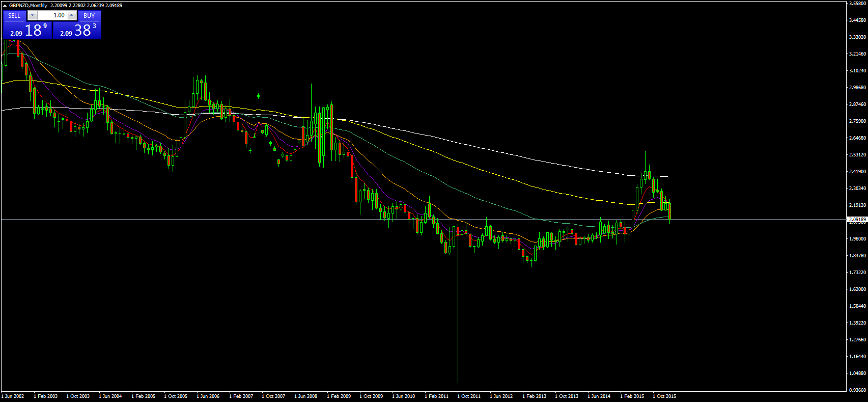Click the 1 Oct 2015 time axis label
This screenshot has width=868, height=402.
[664, 396]
